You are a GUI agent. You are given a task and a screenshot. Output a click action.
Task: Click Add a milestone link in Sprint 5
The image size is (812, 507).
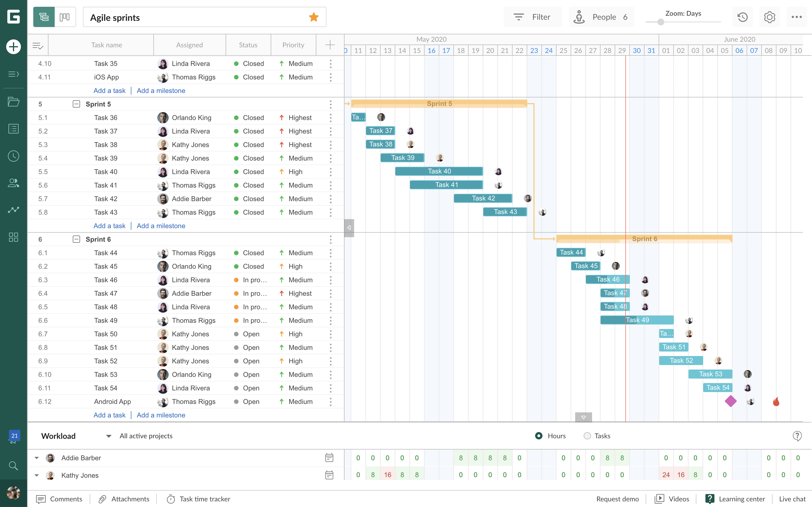[161, 225]
